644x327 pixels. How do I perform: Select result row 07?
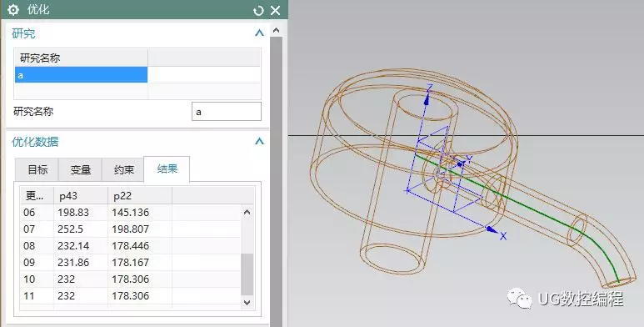[x=131, y=229]
